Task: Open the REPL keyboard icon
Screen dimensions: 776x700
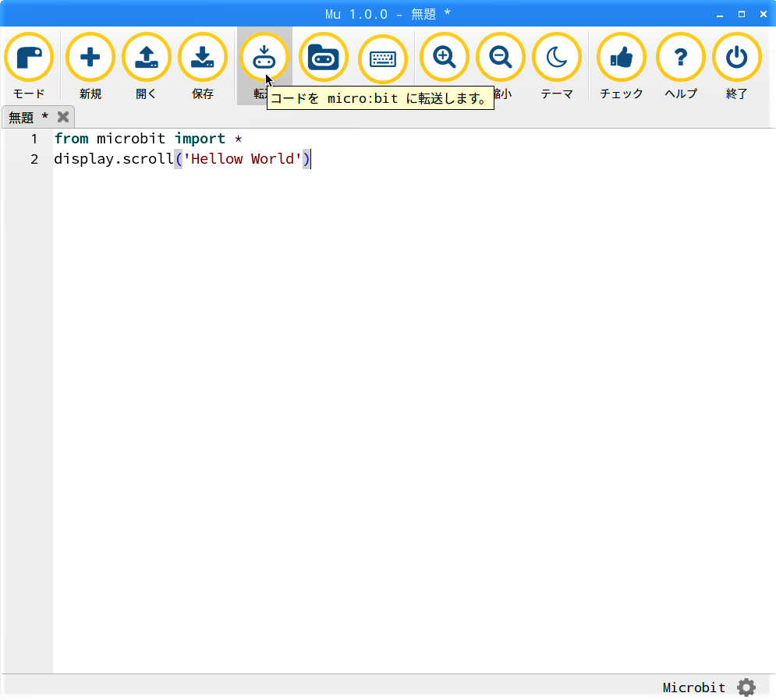Action: point(383,58)
